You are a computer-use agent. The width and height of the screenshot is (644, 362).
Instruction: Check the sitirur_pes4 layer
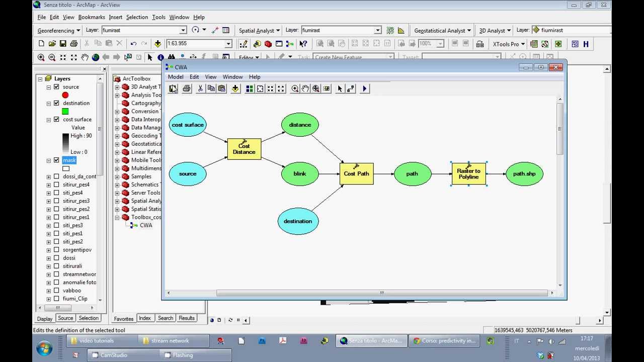[56, 185]
